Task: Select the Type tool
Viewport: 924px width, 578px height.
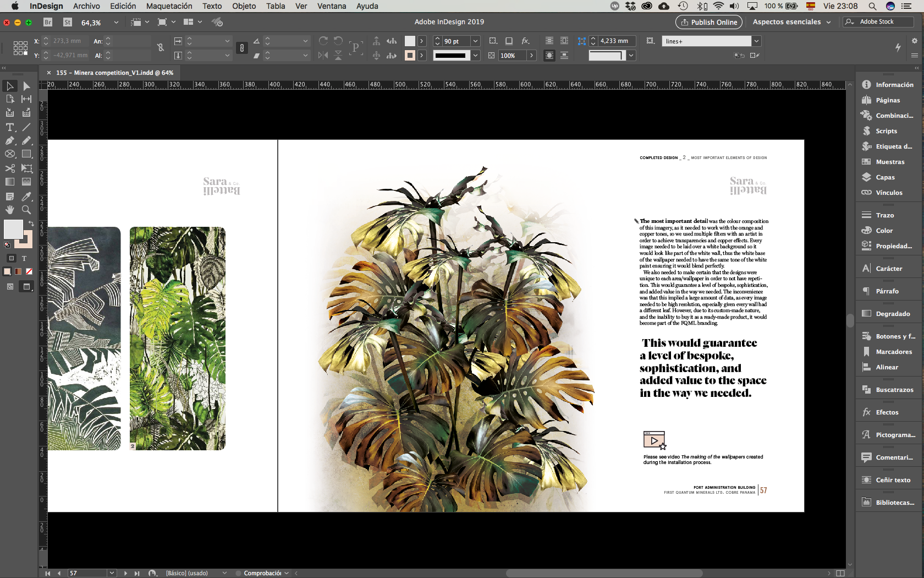Action: point(10,127)
